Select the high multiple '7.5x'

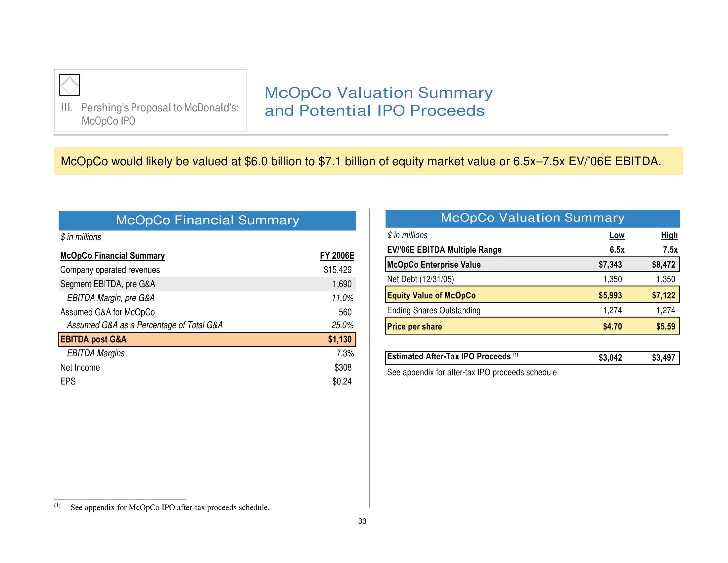coord(670,250)
